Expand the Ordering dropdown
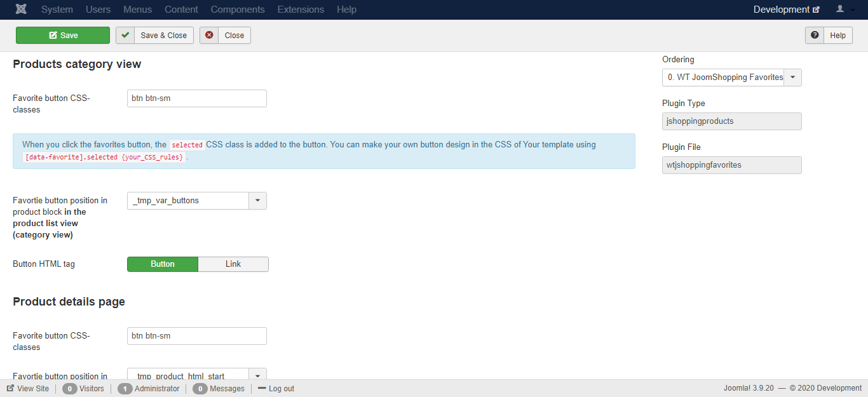The image size is (868, 397). tap(792, 77)
